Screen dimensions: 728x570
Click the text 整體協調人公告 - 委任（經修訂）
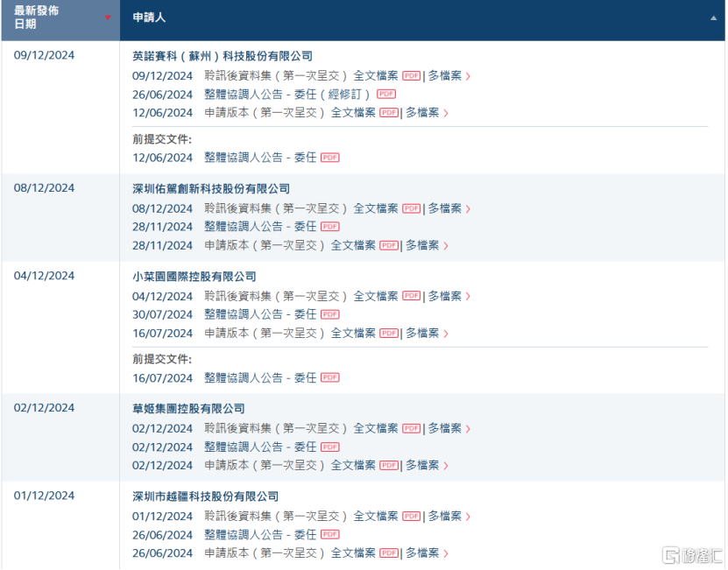(287, 95)
